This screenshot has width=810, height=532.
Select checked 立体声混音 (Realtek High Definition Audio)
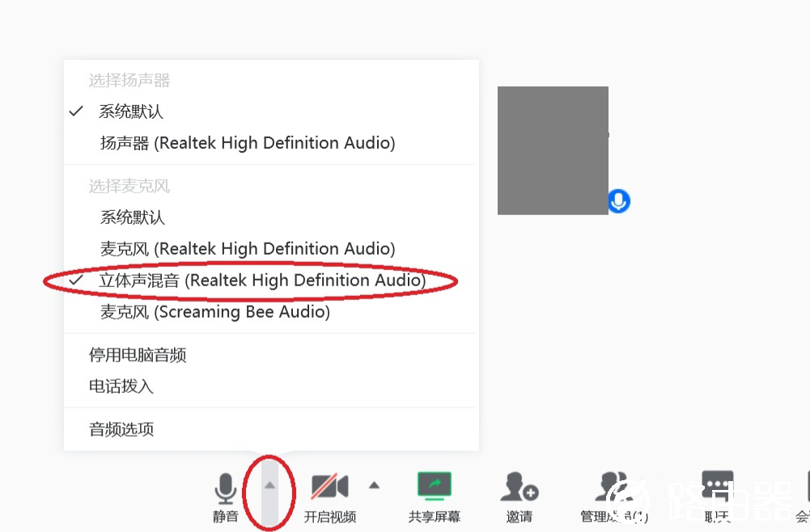[261, 281]
